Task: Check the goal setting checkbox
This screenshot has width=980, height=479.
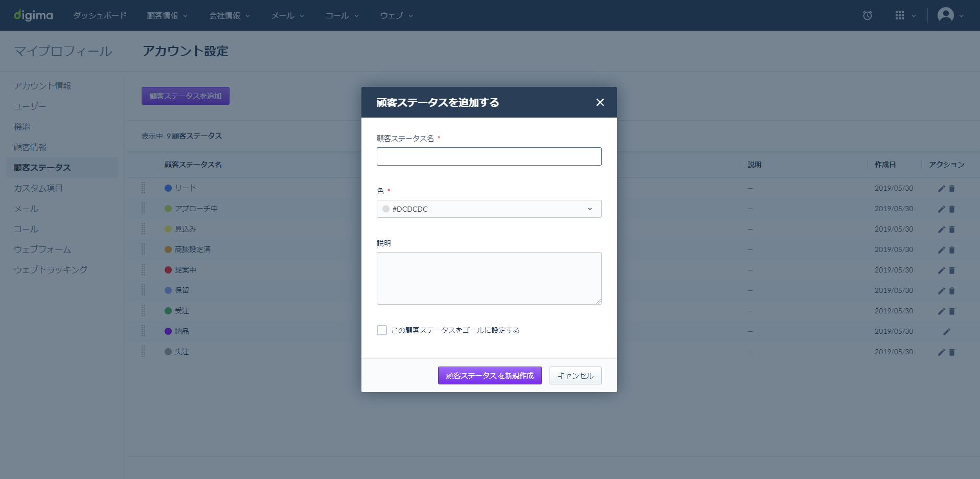Action: tap(382, 330)
